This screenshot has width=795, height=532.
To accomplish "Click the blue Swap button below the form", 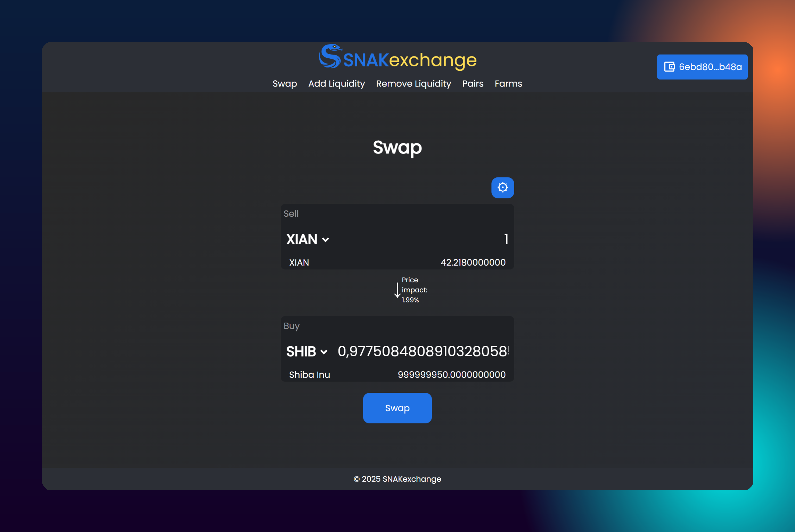I will click(x=397, y=408).
